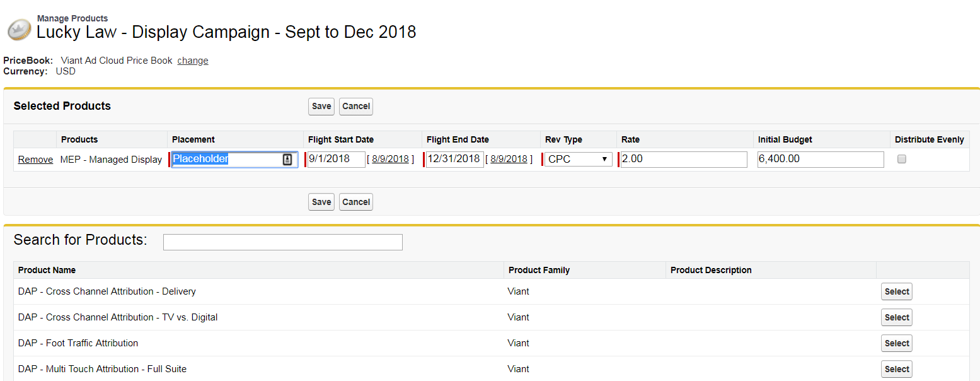Set Flight End Date to today's date link
980x381 pixels.
tap(509, 160)
